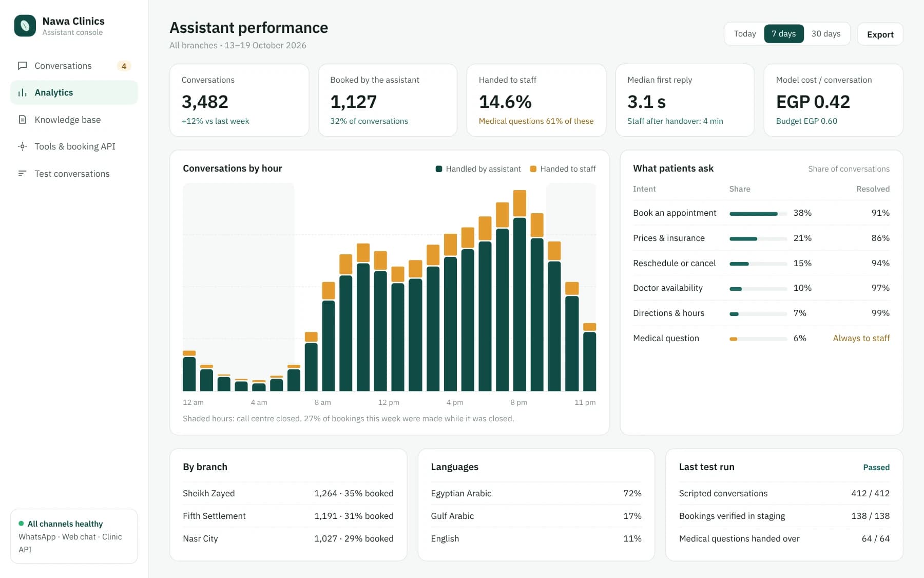Click the Resolved column header

(873, 189)
